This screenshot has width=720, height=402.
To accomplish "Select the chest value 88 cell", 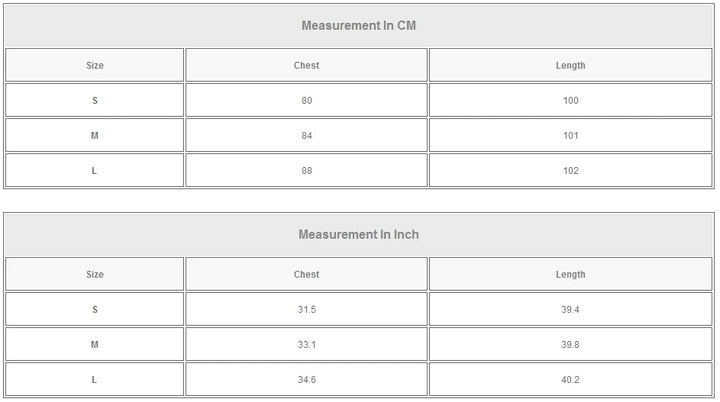I will (x=306, y=171).
